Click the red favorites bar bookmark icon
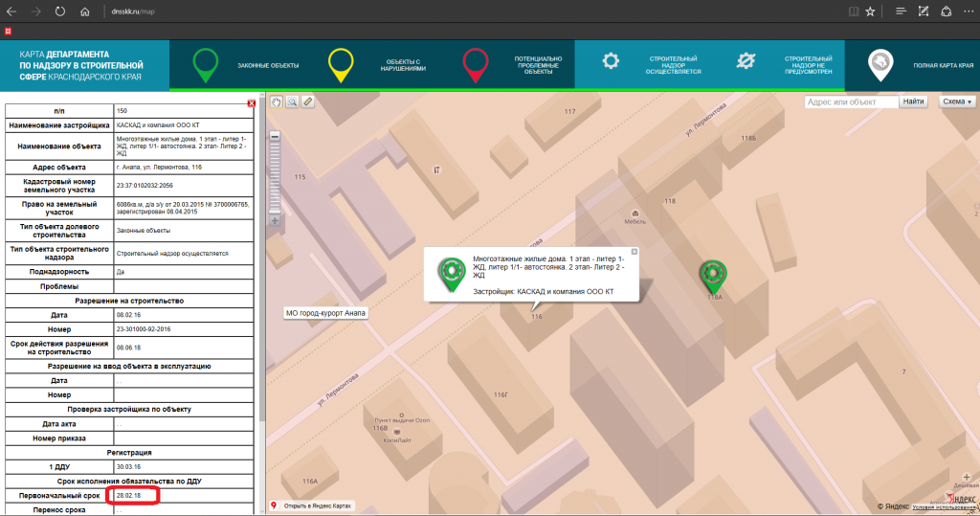The width and height of the screenshot is (980, 516). point(8,31)
